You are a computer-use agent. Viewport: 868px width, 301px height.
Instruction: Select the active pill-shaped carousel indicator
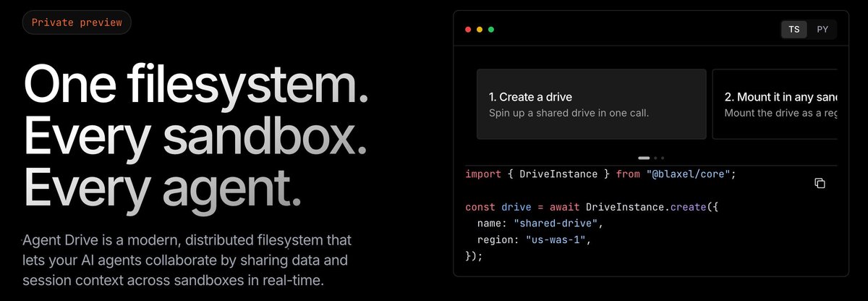click(644, 157)
